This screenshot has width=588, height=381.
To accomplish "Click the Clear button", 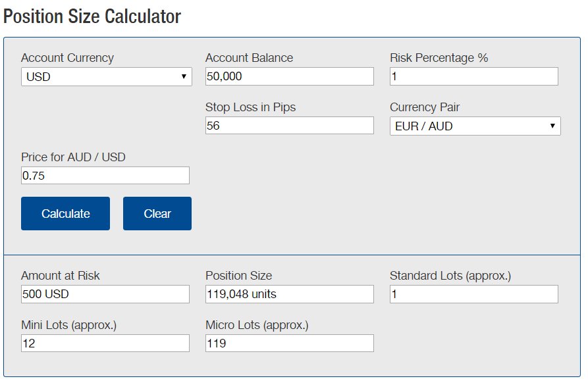I will point(157,214).
